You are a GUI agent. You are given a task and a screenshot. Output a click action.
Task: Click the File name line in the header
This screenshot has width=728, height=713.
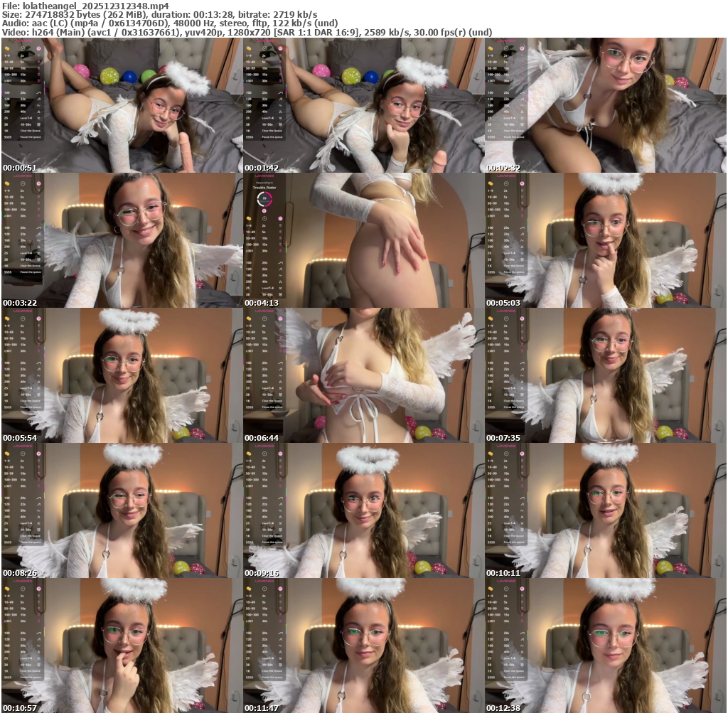click(85, 5)
